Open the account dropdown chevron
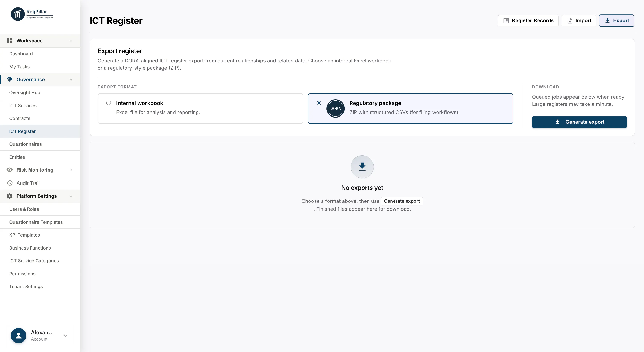 (66, 336)
